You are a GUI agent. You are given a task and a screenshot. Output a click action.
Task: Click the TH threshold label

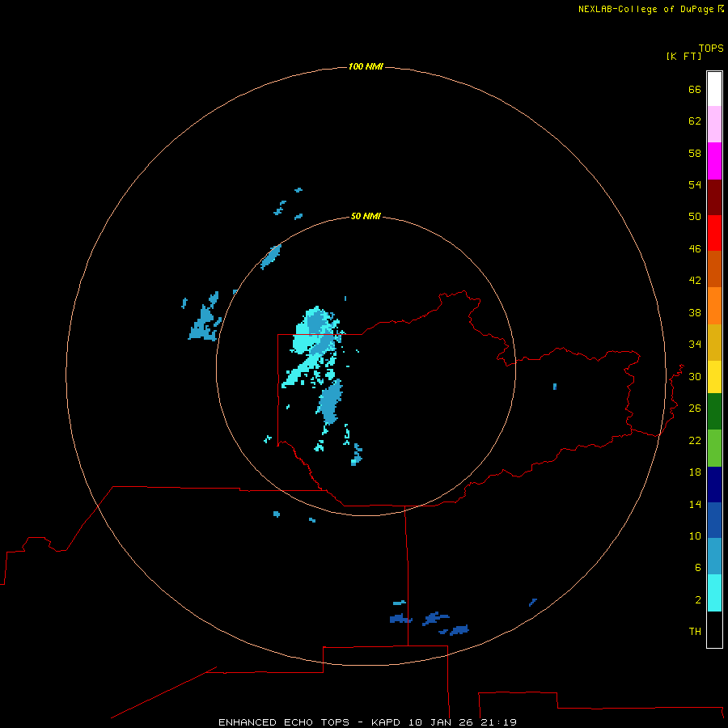pyautogui.click(x=695, y=632)
